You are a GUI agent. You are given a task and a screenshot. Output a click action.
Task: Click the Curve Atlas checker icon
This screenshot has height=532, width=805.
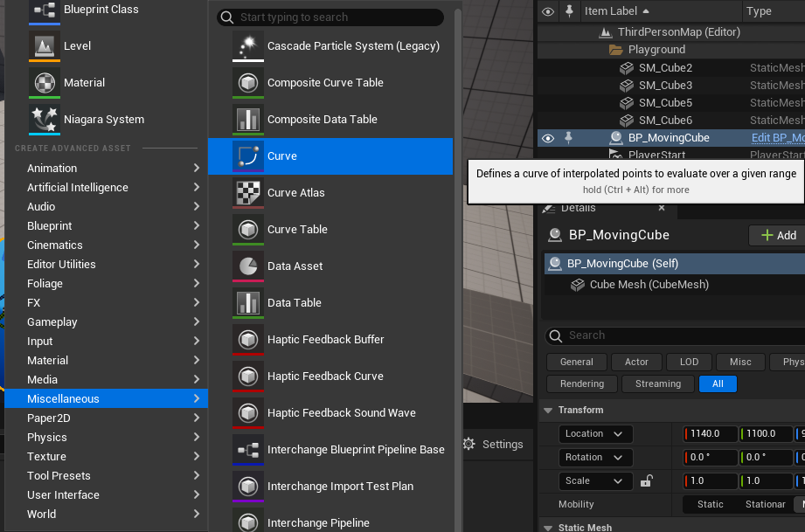click(x=248, y=193)
